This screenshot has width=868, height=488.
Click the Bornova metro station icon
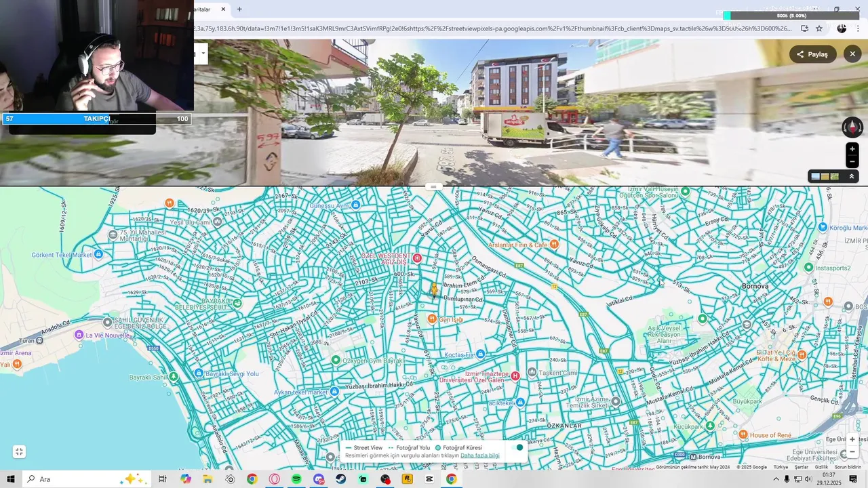coord(692,456)
